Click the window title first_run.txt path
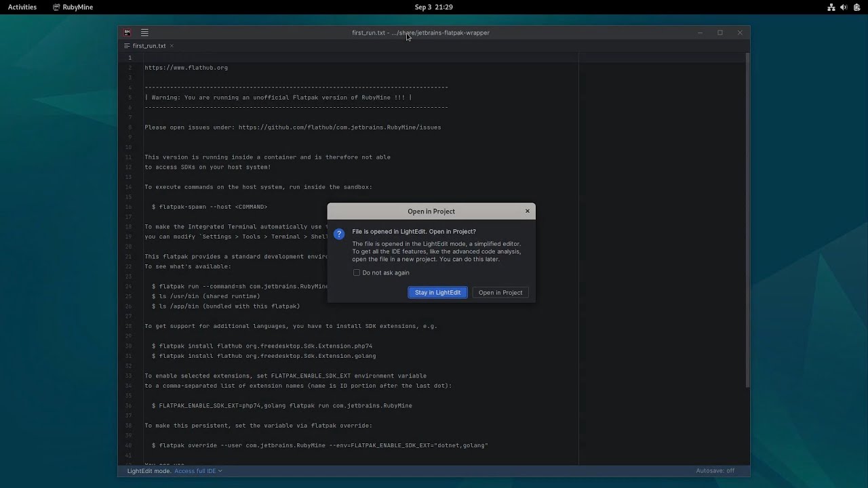 (x=420, y=33)
